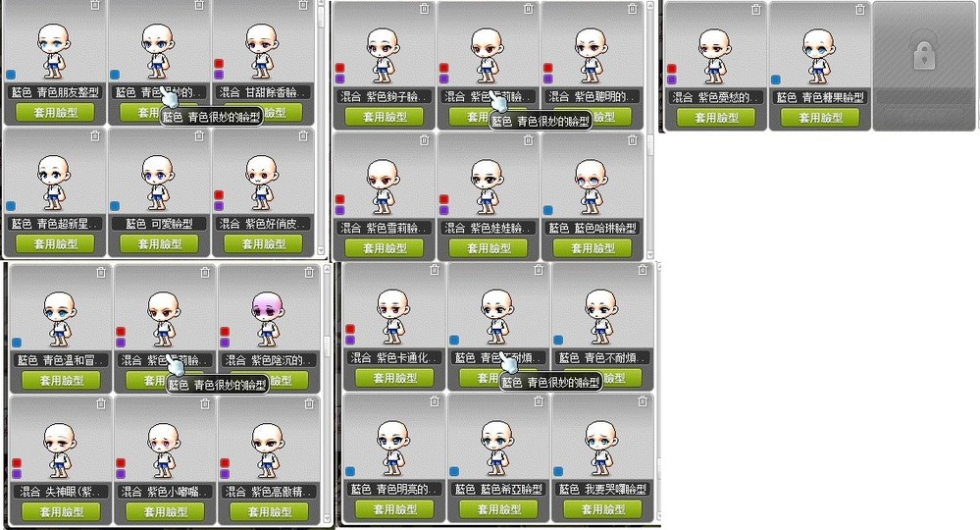The height and width of the screenshot is (530, 980).
Task: Delete the 藍色 青色朋友整型 face slot
Action: pos(95,5)
